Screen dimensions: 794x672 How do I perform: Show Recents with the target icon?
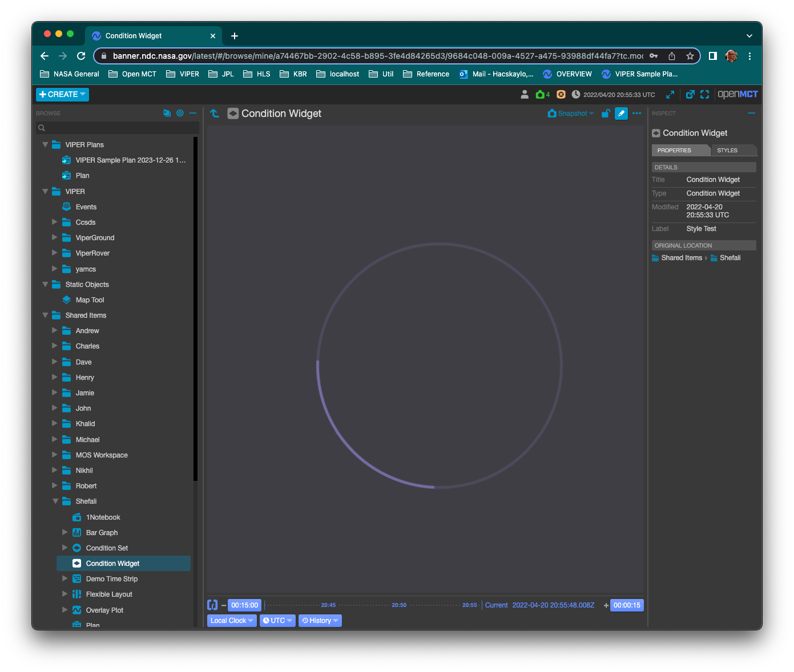pyautogui.click(x=180, y=113)
